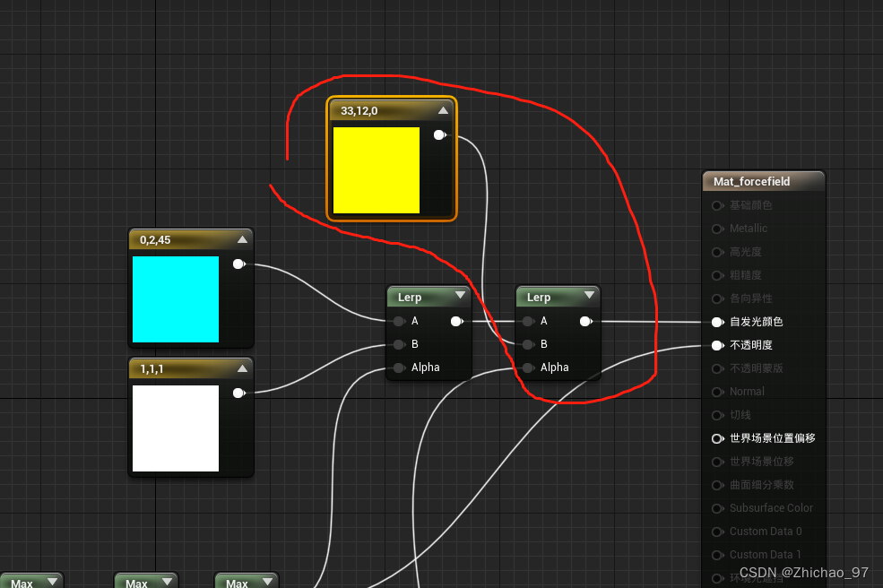
Task: Select first Lerp node by its title
Action: pos(410,297)
